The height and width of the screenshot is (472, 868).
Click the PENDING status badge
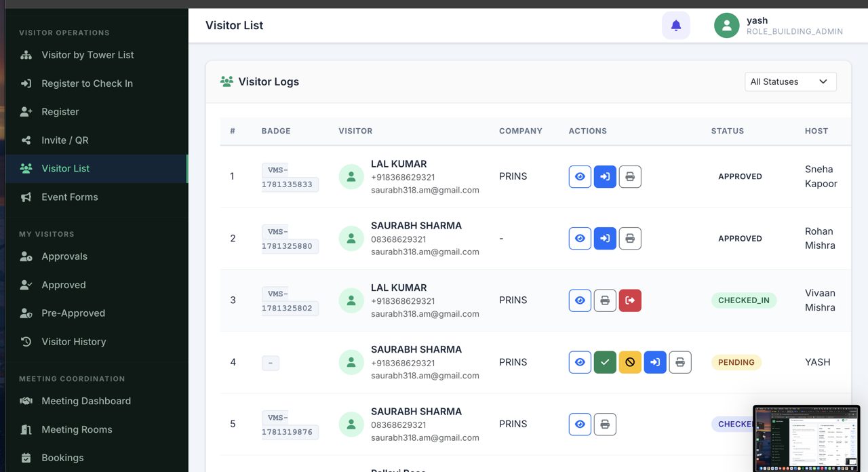tap(736, 362)
